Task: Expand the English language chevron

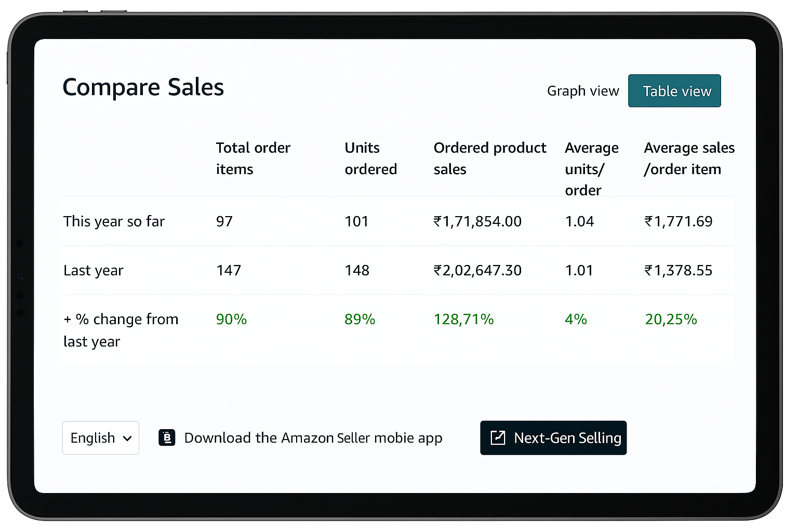Action: pyautogui.click(x=127, y=438)
